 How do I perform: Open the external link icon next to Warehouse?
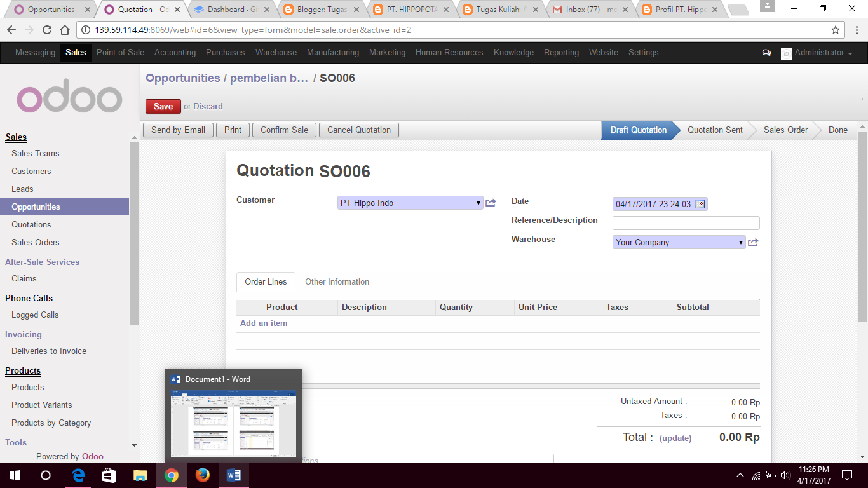753,242
